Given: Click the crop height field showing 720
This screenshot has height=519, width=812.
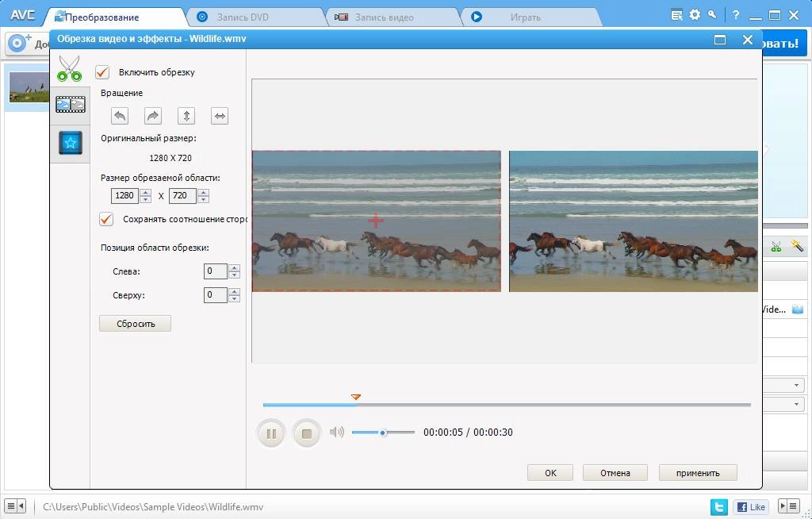Looking at the screenshot, I should pyautogui.click(x=183, y=195).
